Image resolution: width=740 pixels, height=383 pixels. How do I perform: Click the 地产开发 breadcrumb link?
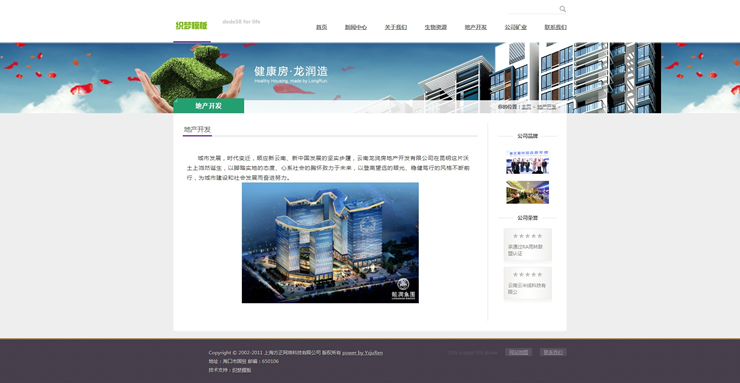coord(547,107)
